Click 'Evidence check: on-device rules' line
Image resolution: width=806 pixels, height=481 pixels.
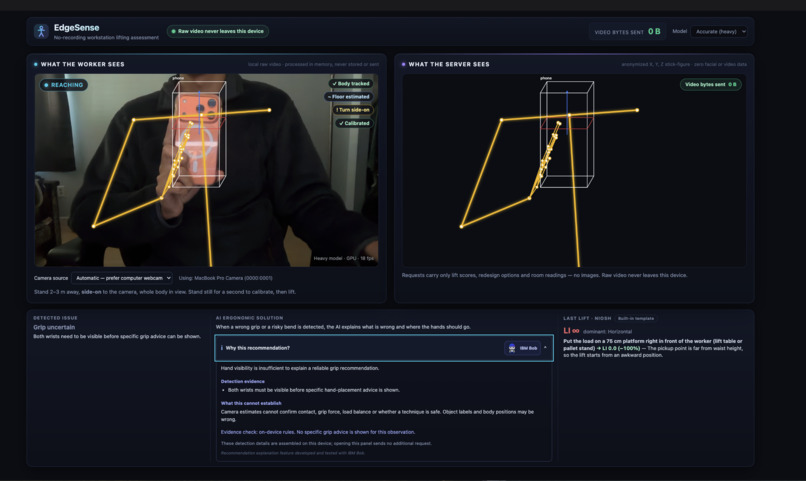click(318, 432)
